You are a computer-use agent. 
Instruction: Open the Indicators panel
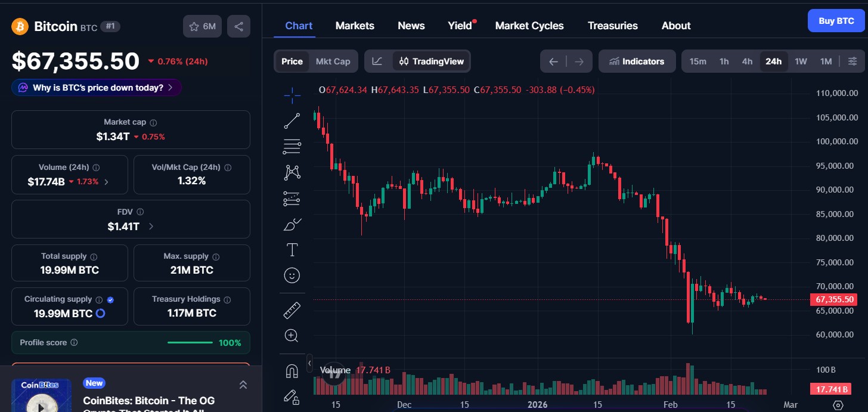tap(637, 61)
